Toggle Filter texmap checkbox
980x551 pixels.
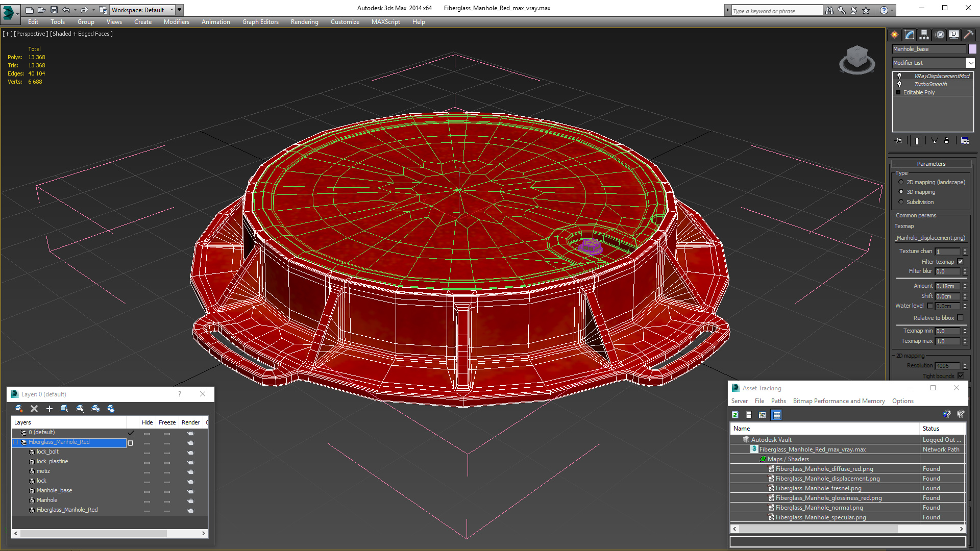click(x=960, y=262)
